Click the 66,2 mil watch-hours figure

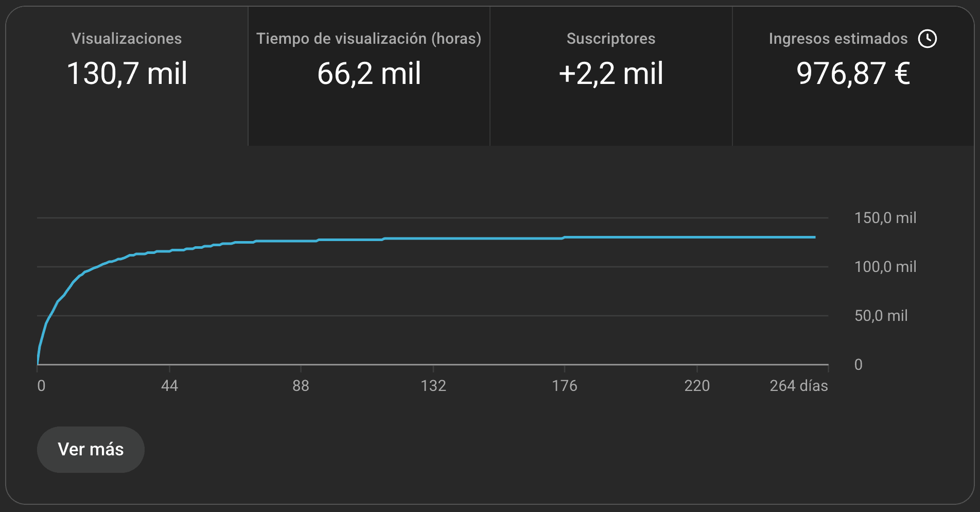pos(369,73)
